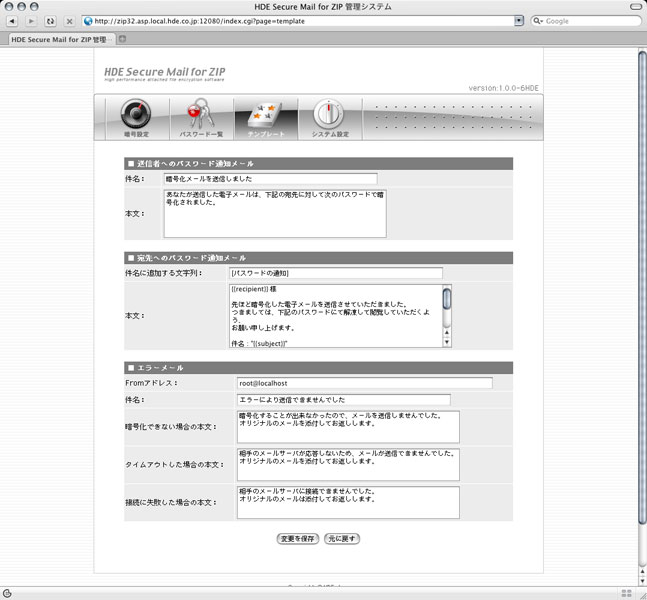
Task: Open the 暗号設定 encryption settings section
Action: (137, 118)
